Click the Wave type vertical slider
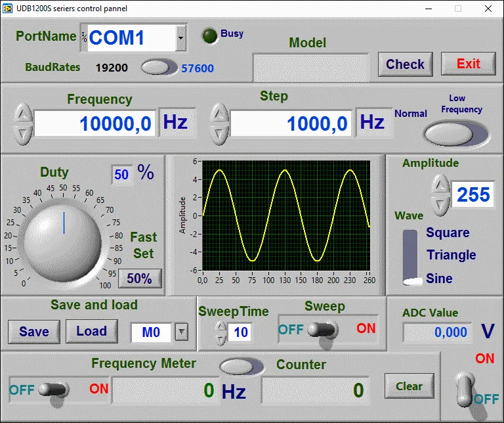Screen dimensions: 504x423 (x=410, y=257)
